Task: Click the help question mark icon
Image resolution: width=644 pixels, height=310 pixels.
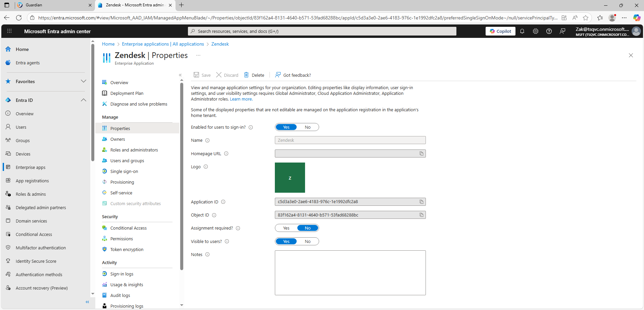Action: pos(549,31)
